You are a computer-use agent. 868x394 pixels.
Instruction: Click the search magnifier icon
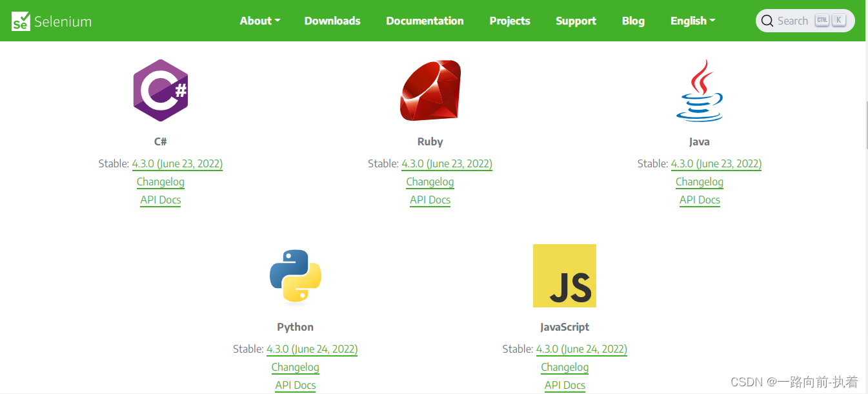click(x=767, y=20)
